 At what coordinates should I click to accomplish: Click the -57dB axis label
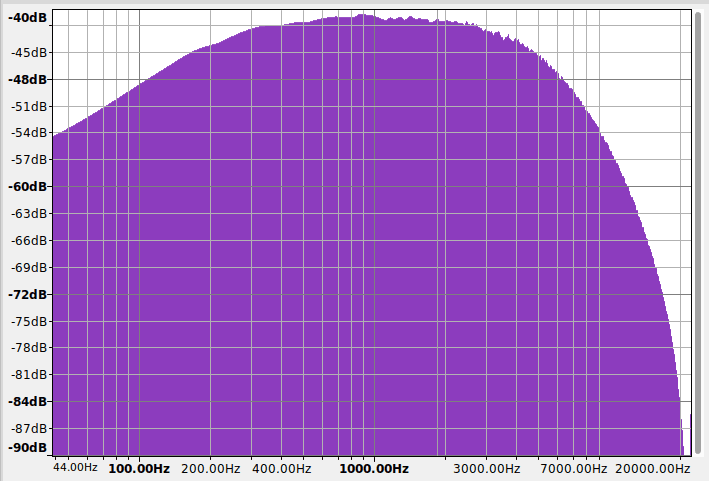[29, 160]
